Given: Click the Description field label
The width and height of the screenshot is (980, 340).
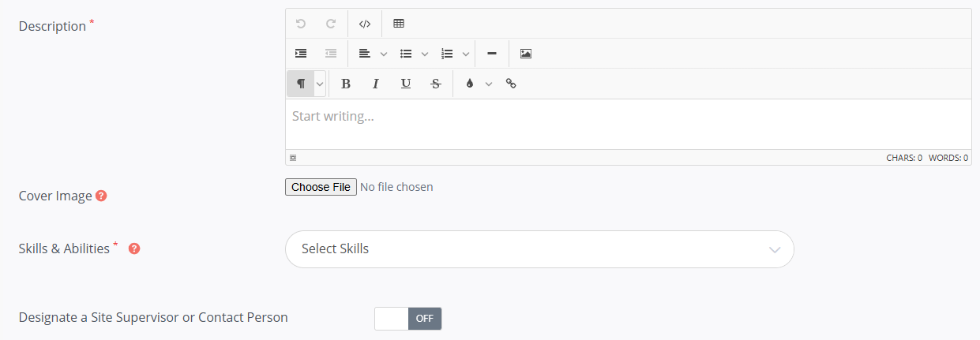Looking at the screenshot, I should (x=52, y=26).
